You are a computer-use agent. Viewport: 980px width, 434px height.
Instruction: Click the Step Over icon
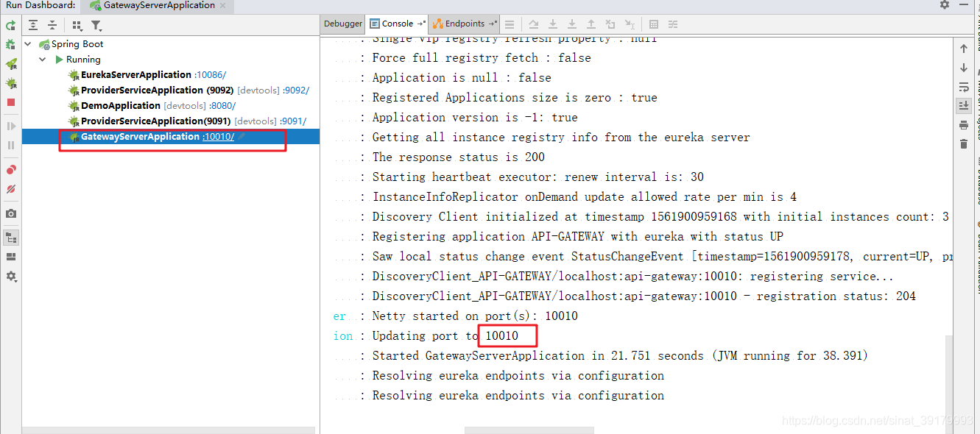tap(534, 24)
